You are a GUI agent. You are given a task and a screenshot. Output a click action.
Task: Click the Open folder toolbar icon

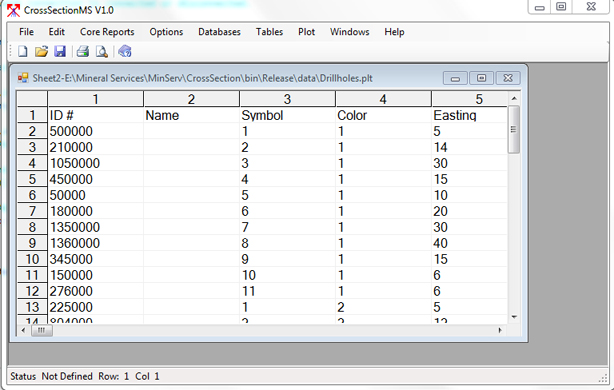(41, 51)
